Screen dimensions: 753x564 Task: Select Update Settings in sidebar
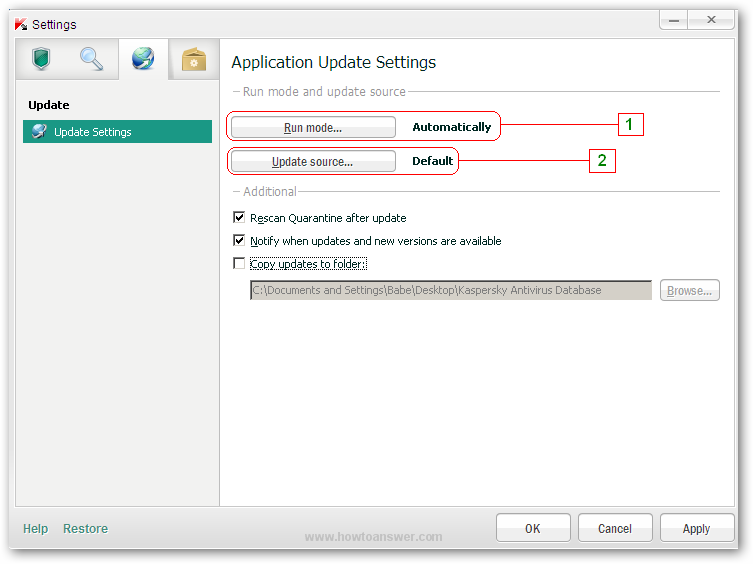pos(117,132)
